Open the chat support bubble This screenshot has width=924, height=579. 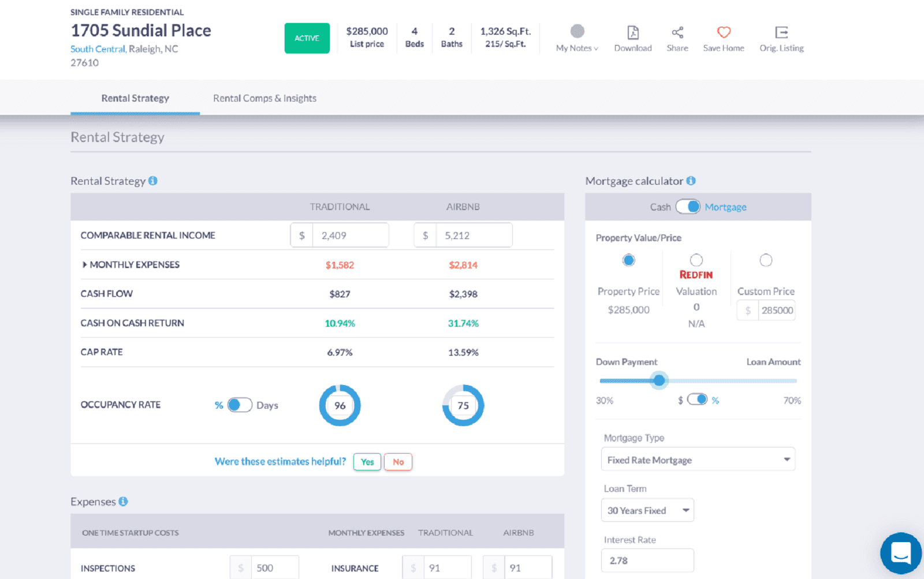tap(900, 552)
